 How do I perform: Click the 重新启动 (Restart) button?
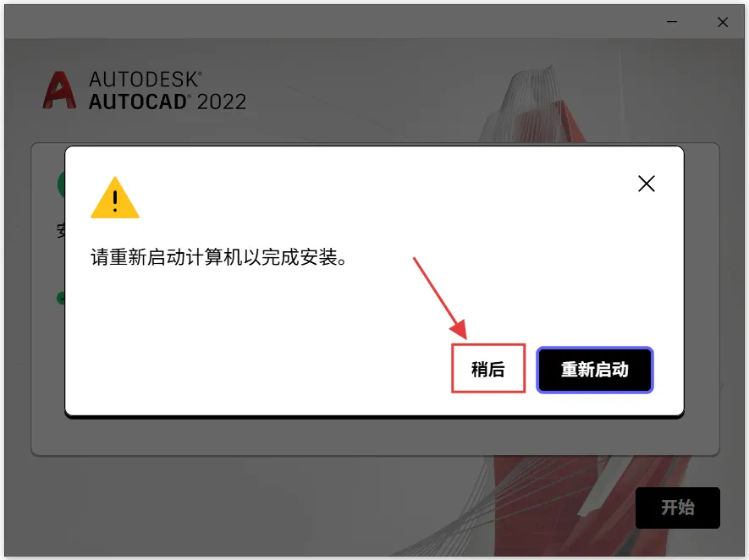coord(595,370)
